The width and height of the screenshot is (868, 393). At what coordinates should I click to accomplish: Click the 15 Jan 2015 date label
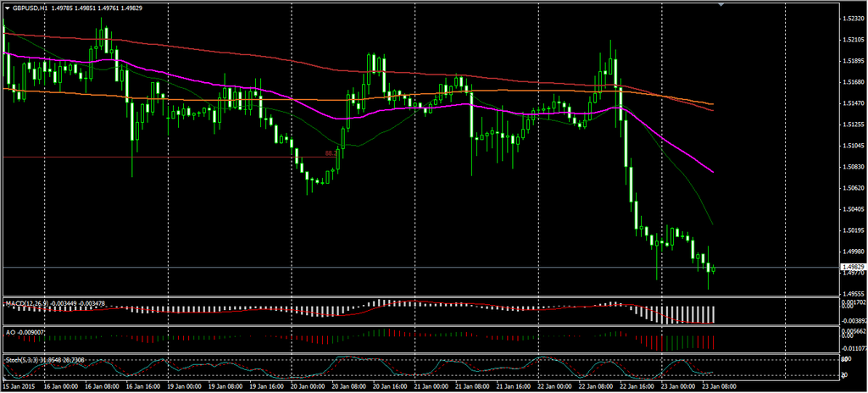pos(19,385)
